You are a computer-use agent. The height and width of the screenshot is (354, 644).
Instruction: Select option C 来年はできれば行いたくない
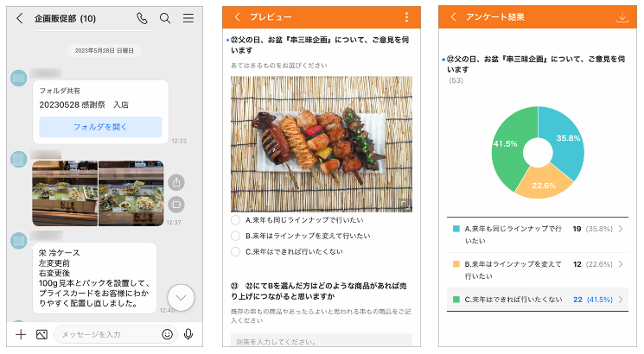tap(236, 252)
